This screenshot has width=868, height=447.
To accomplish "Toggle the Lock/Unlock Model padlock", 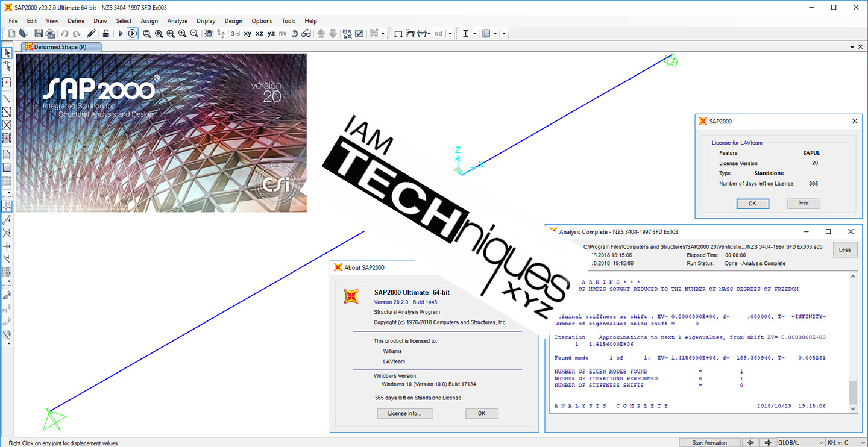I will (105, 34).
